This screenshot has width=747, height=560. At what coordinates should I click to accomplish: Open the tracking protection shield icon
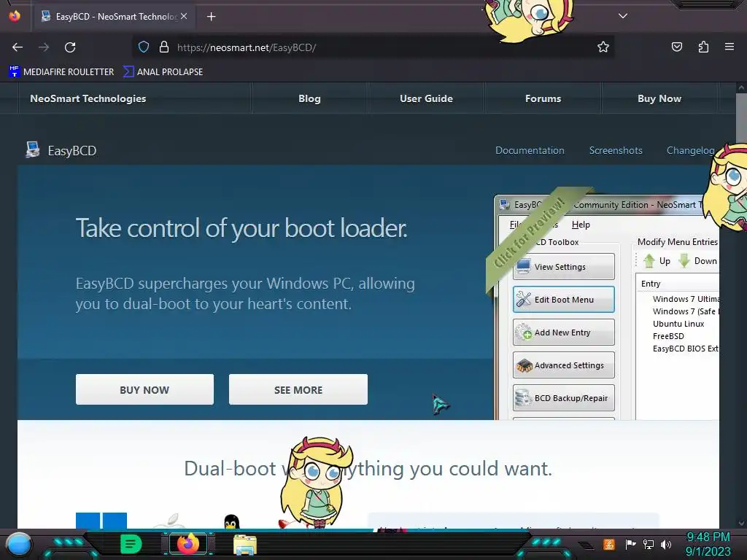(144, 47)
